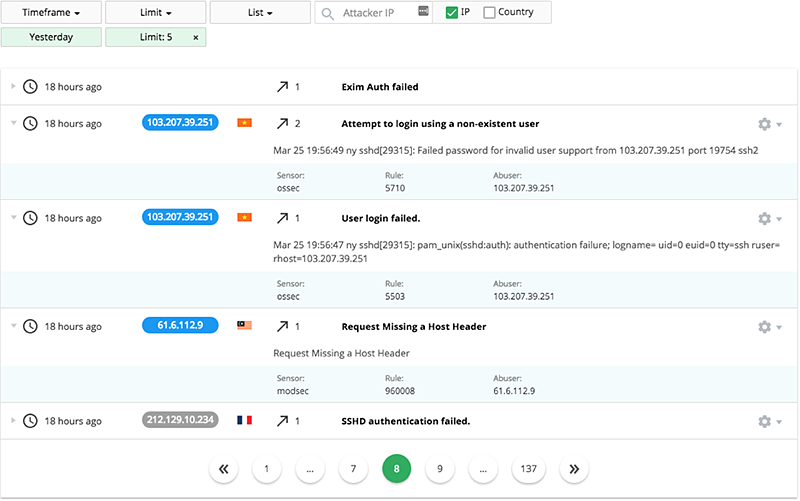The width and height of the screenshot is (800, 501).
Task: Expand the Exim Auth failed row
Action: tap(13, 87)
